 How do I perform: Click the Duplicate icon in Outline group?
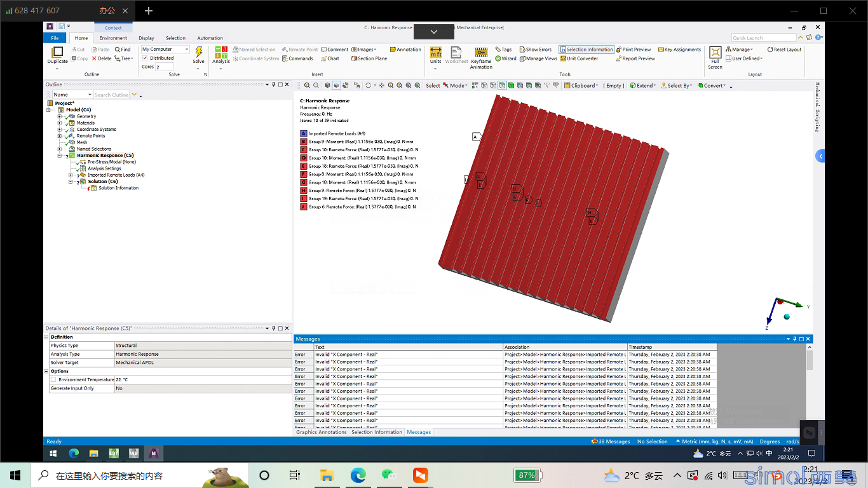[x=57, y=53]
